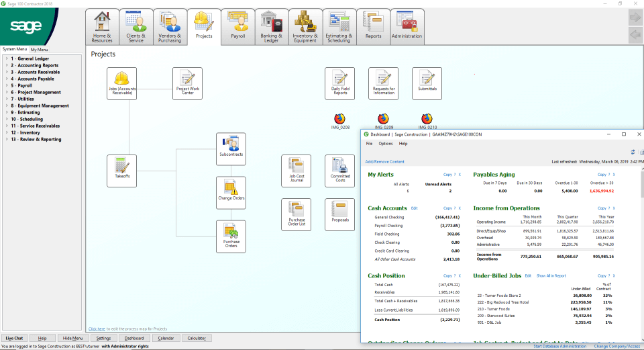Open the Options menu in Dashboard
The height and width of the screenshot is (350, 644).
coord(385,144)
